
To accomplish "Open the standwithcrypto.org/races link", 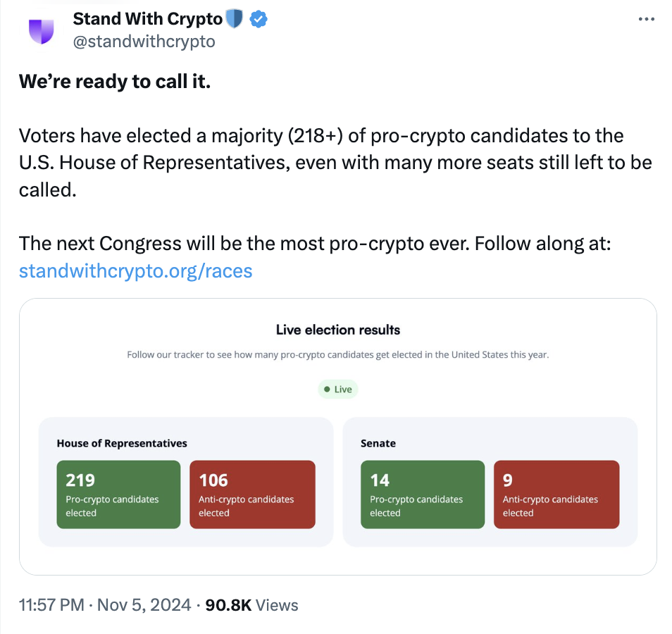I will [x=135, y=271].
